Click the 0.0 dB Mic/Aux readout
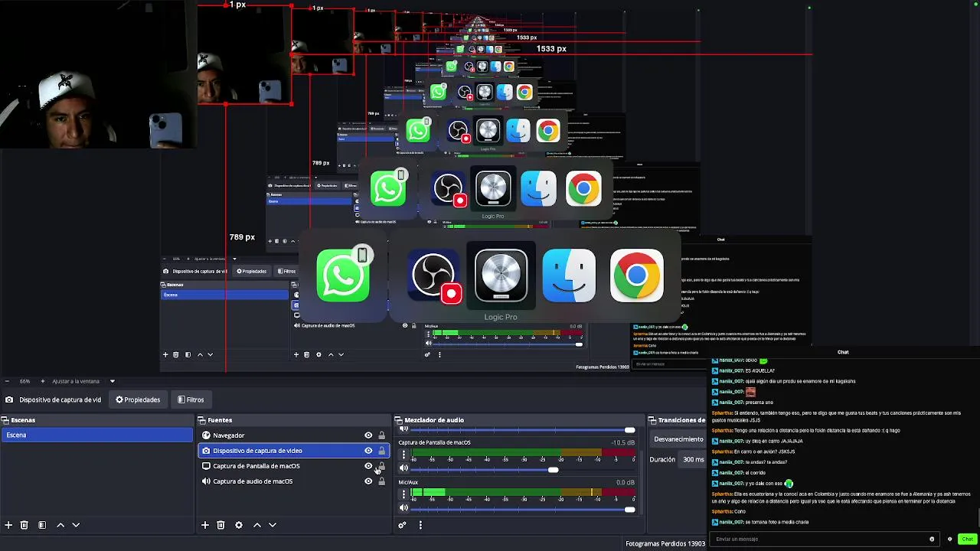The image size is (980, 551). click(x=626, y=482)
